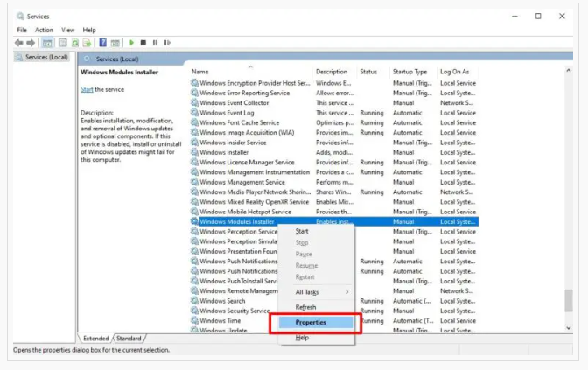Sort by the Status column header
The width and height of the screenshot is (588, 370).
coord(374,72)
